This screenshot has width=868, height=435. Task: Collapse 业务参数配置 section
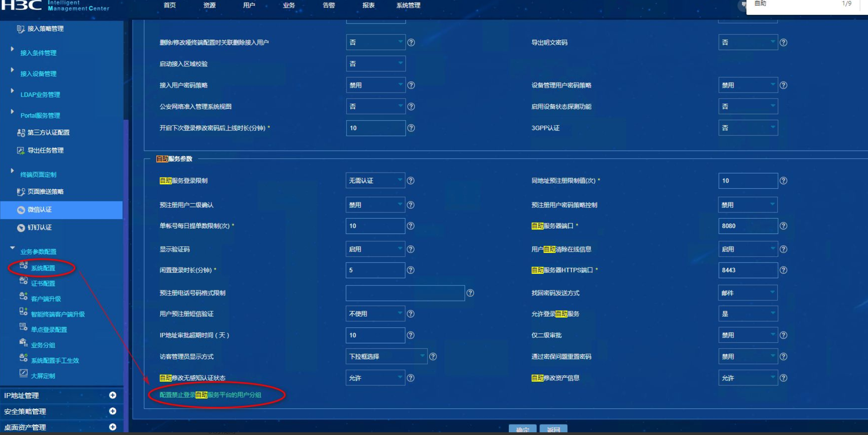click(x=12, y=248)
